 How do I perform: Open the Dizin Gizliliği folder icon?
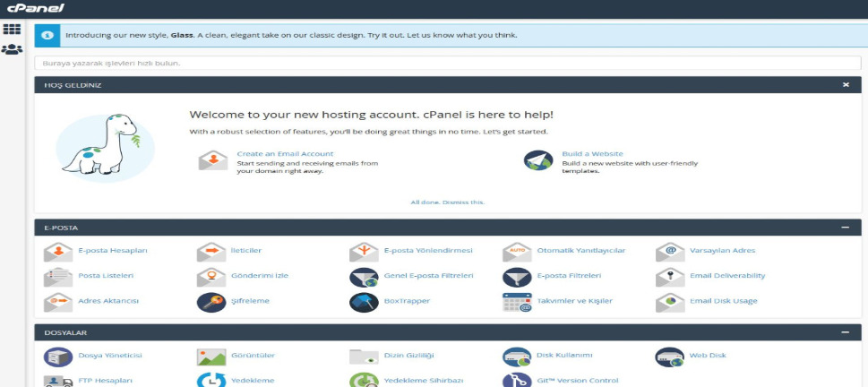tap(364, 357)
